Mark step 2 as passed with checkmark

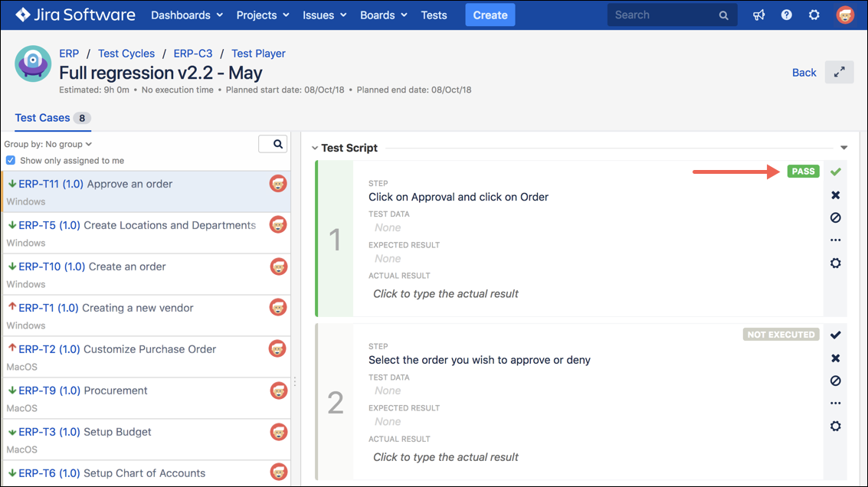tap(836, 335)
